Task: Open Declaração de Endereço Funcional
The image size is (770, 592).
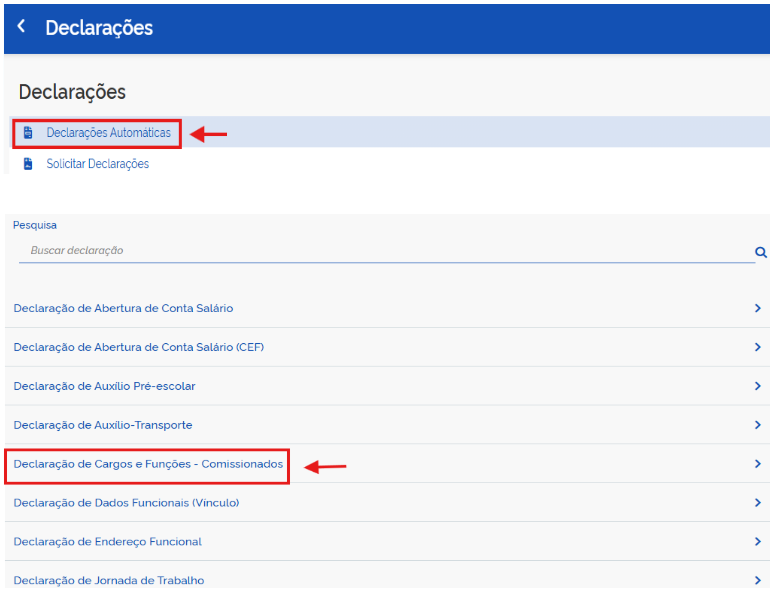Action: (x=108, y=541)
